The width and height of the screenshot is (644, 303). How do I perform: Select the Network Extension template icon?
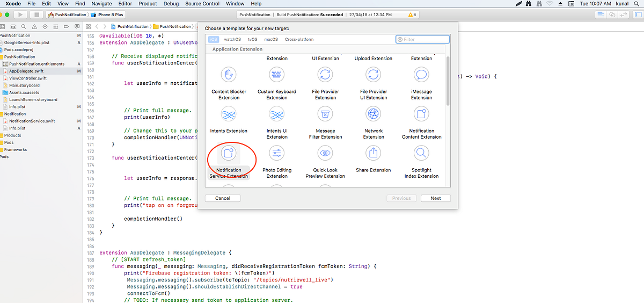(374, 114)
